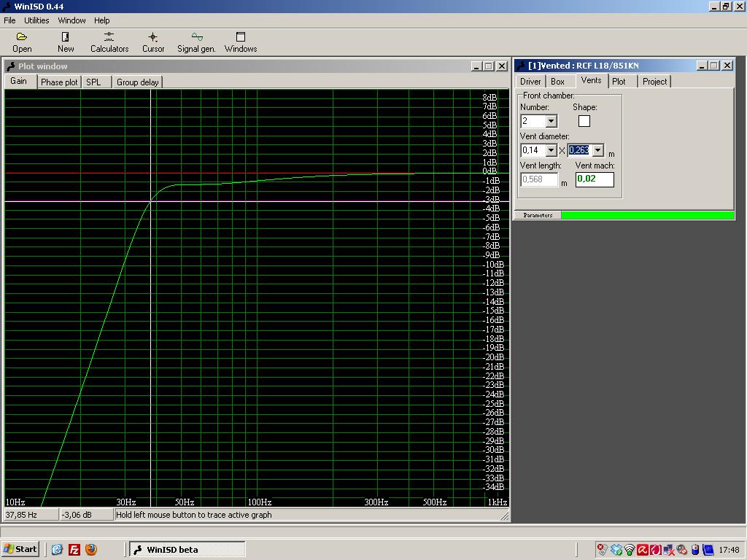Open FileZilla from quick launch bar
747x560 pixels.
tap(74, 549)
